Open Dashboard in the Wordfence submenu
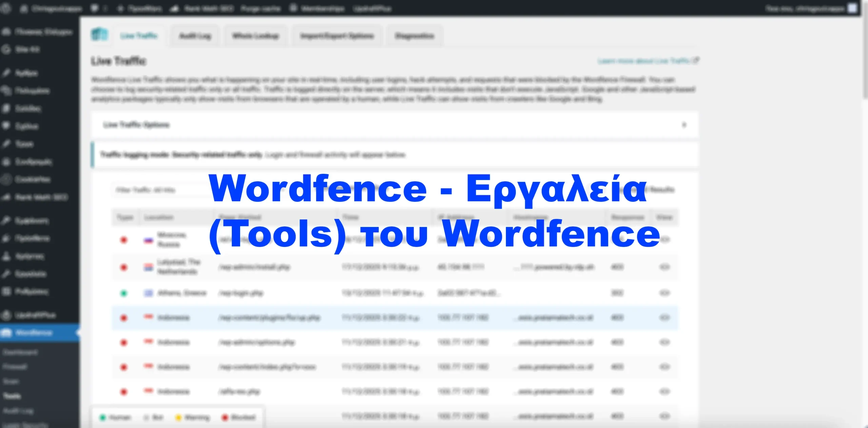The image size is (868, 428). tap(20, 352)
